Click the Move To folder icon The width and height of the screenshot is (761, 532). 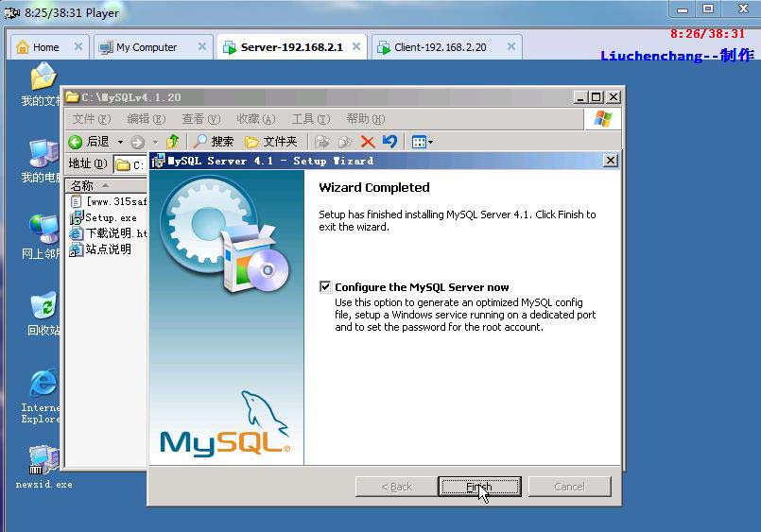(321, 142)
